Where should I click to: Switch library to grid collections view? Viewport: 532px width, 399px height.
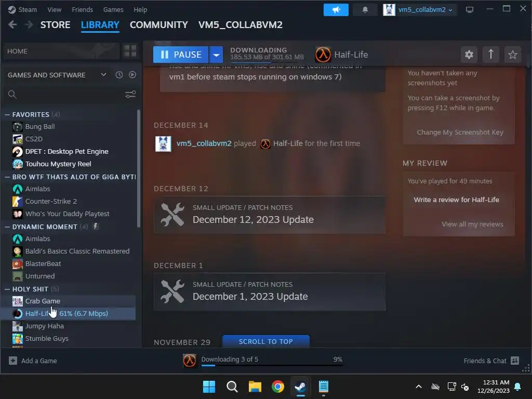130,51
